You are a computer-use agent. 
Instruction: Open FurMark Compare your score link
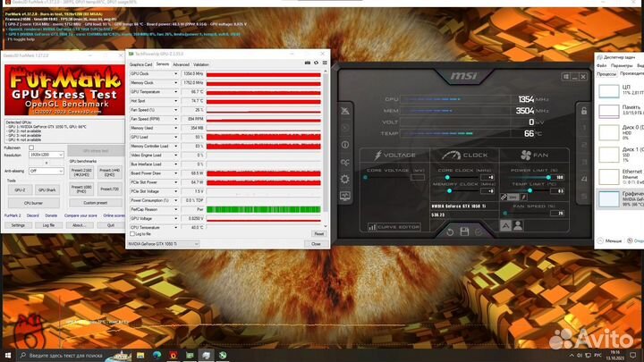pyautogui.click(x=80, y=215)
